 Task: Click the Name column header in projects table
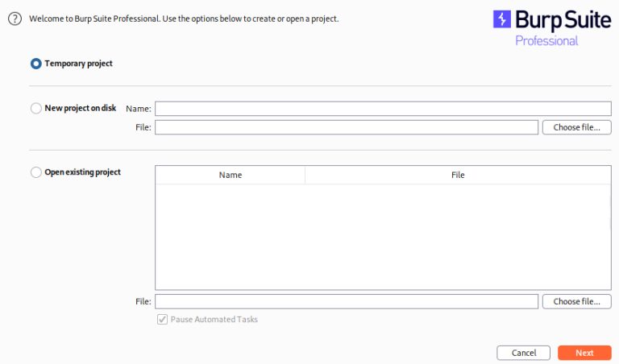click(x=231, y=175)
